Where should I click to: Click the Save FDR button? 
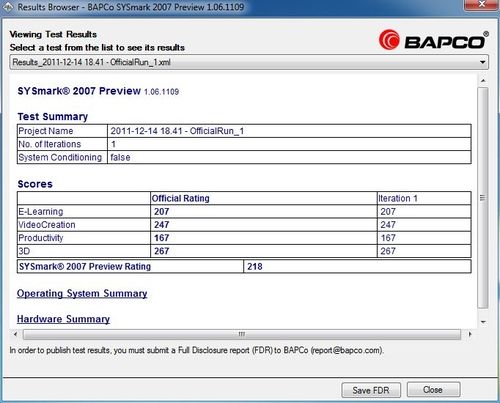tap(371, 390)
